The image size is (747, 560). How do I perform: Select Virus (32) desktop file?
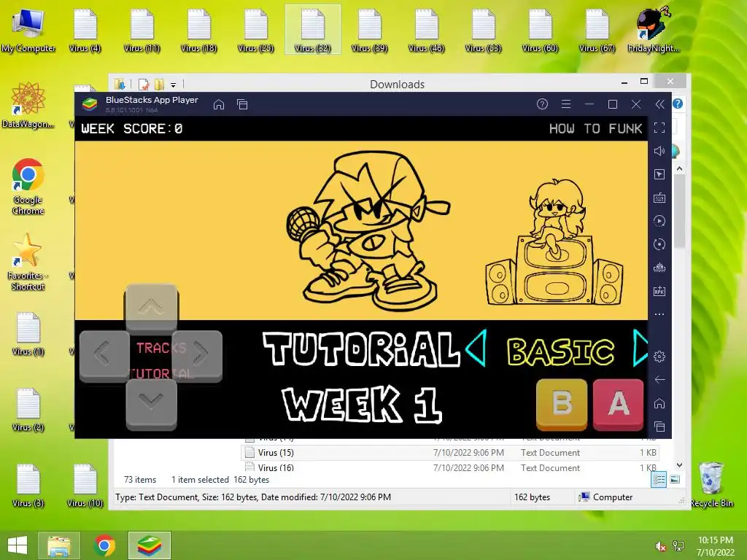[312, 30]
